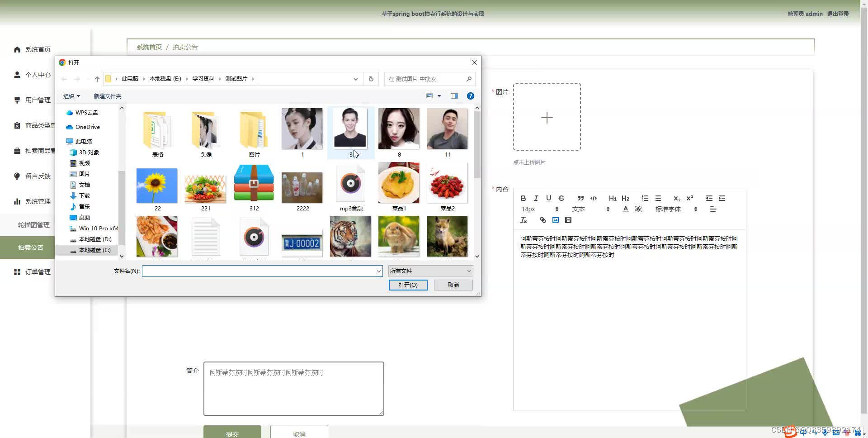Toggle bold formatting in the content editor
Viewport: 868px width, 438px height.
(x=523, y=198)
